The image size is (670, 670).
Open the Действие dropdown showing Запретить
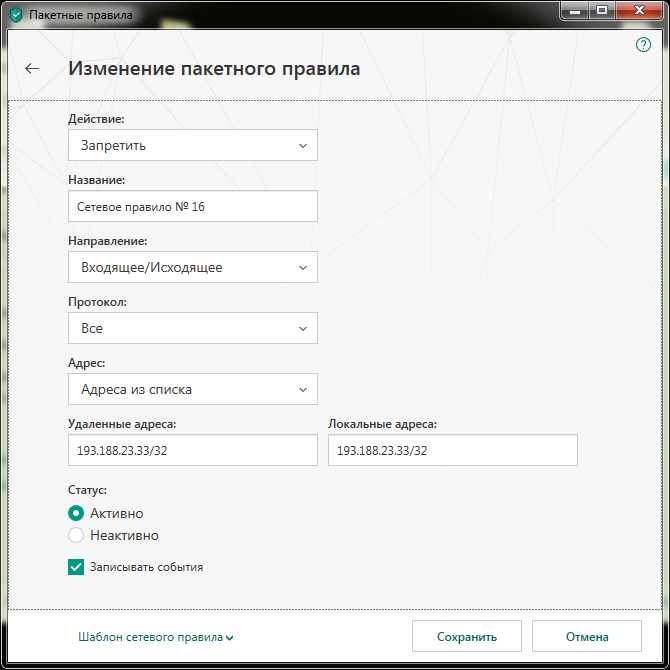(x=193, y=145)
